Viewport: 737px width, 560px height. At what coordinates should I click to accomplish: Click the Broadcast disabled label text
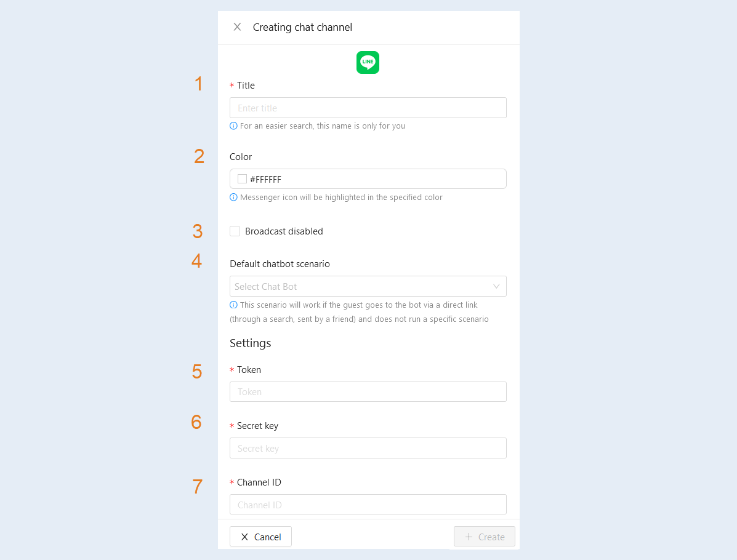pos(284,231)
